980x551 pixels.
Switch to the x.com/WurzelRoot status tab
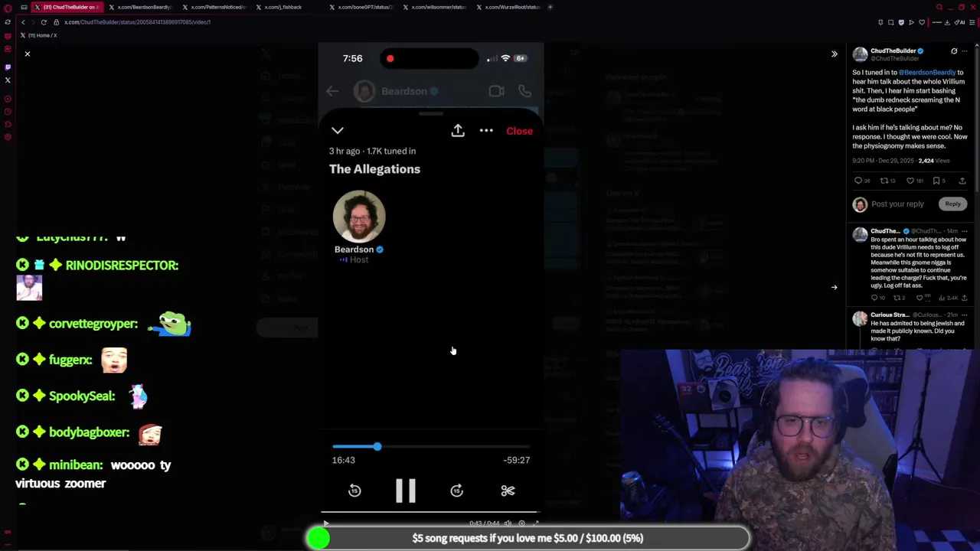509,7
